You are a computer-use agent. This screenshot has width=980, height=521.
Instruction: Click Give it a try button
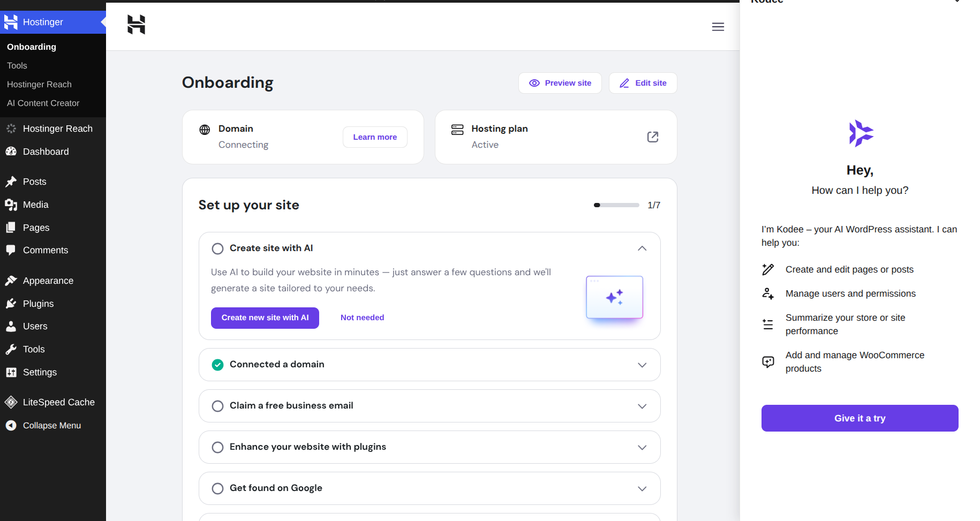coord(860,418)
